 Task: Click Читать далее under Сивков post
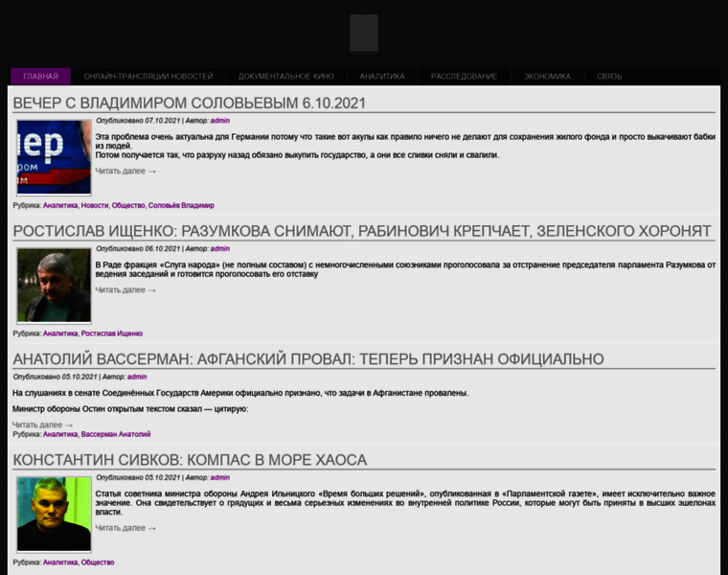tap(125, 528)
